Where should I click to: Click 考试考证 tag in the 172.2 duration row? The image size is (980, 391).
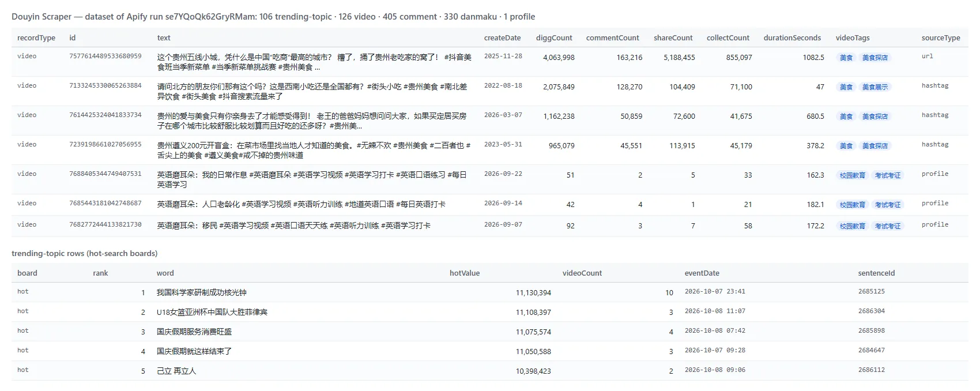coord(887,226)
